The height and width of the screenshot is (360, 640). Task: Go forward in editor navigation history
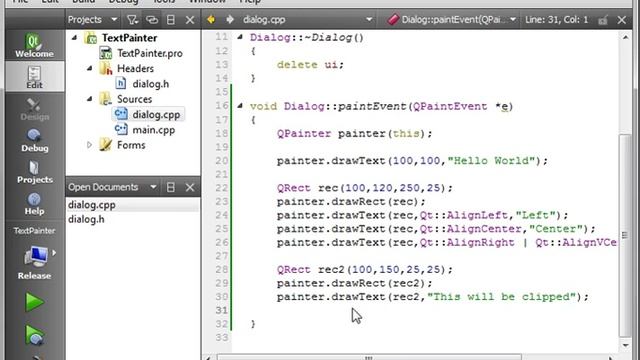pyautogui.click(x=230, y=20)
